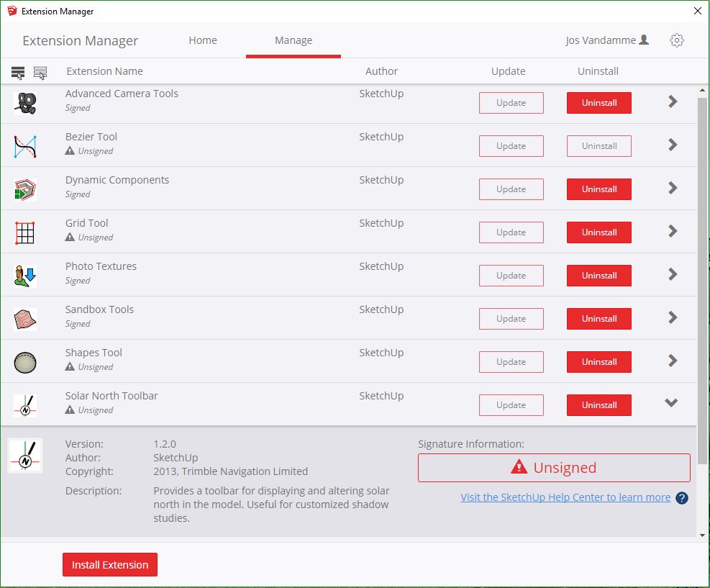Click the Photo Textures icon
The width and height of the screenshot is (710, 588).
25,276
